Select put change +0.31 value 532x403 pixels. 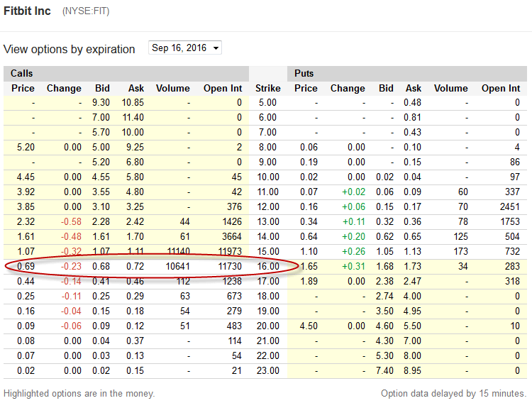click(353, 266)
